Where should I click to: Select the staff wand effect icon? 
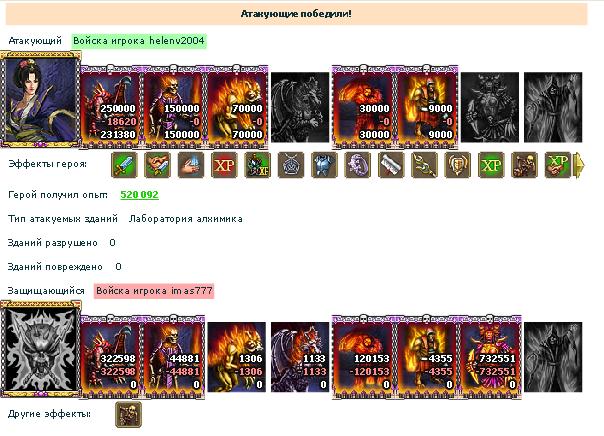pos(424,165)
